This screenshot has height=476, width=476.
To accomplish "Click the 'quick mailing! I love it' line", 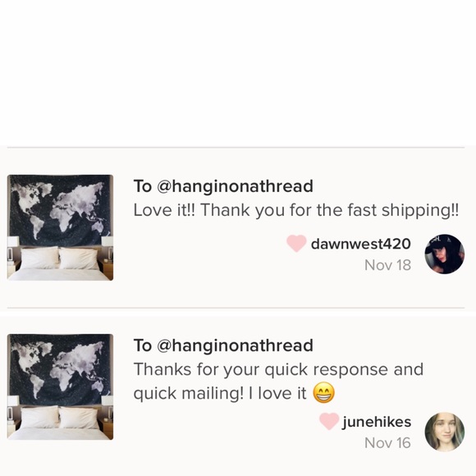I will 220,393.
